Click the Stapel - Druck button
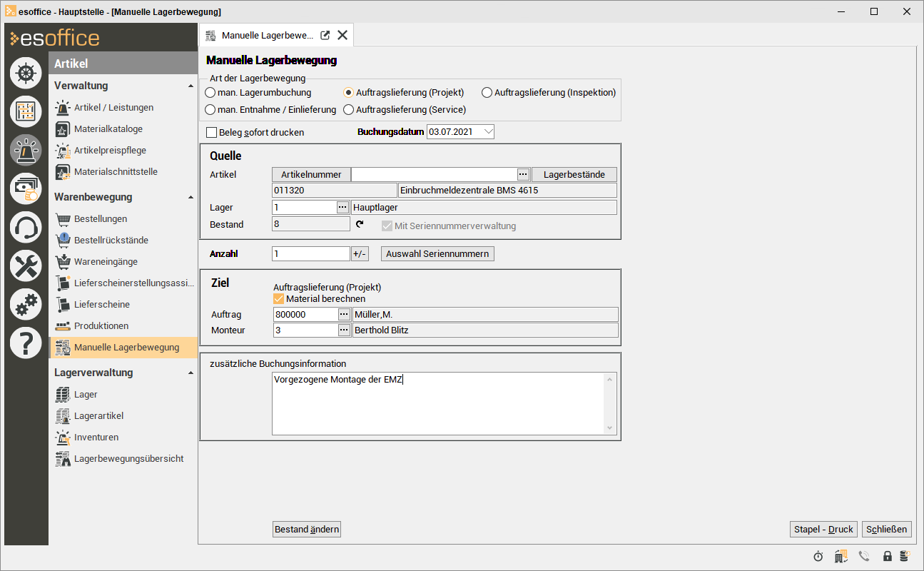The width and height of the screenshot is (924, 571). (x=823, y=530)
